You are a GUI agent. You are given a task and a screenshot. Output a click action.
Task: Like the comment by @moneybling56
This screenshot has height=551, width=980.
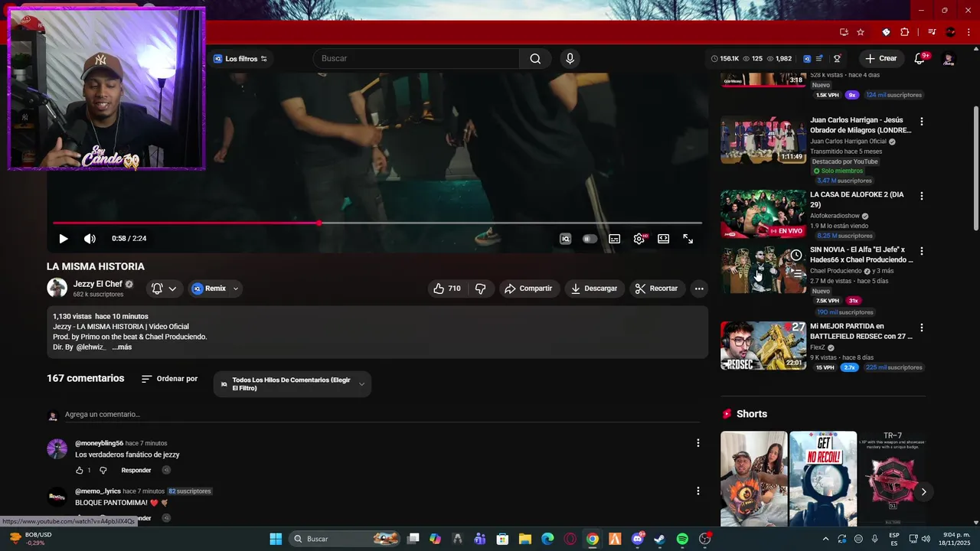point(80,470)
